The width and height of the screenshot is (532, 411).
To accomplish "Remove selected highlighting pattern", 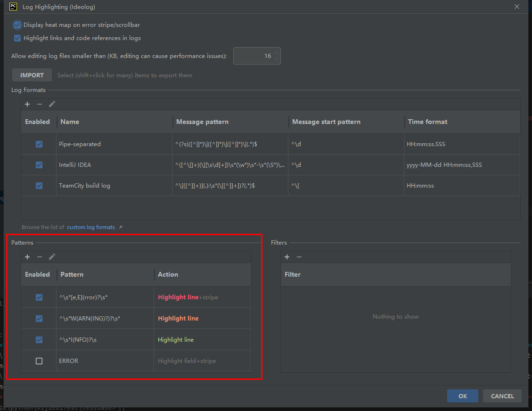I will tap(40, 257).
